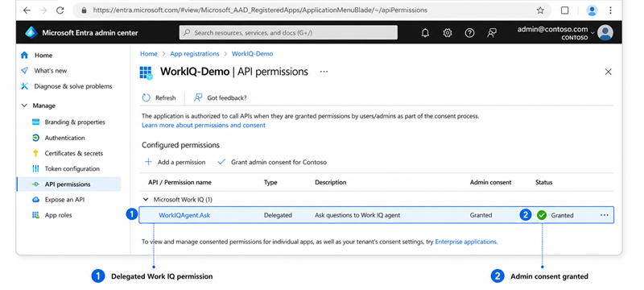Viewport: 644px width, 290px height.
Task: Open Branding & properties
Action: 75,122
